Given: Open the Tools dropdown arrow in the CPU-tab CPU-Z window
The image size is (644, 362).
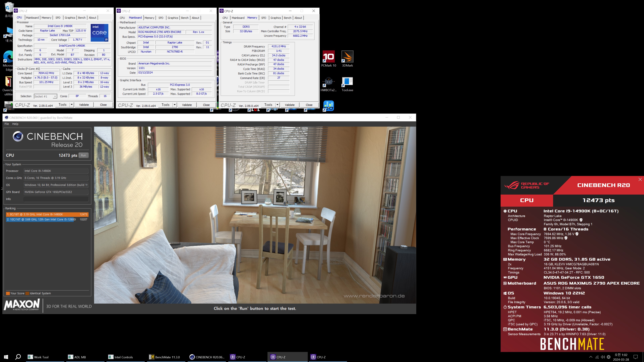Looking at the screenshot, I should [72, 105].
